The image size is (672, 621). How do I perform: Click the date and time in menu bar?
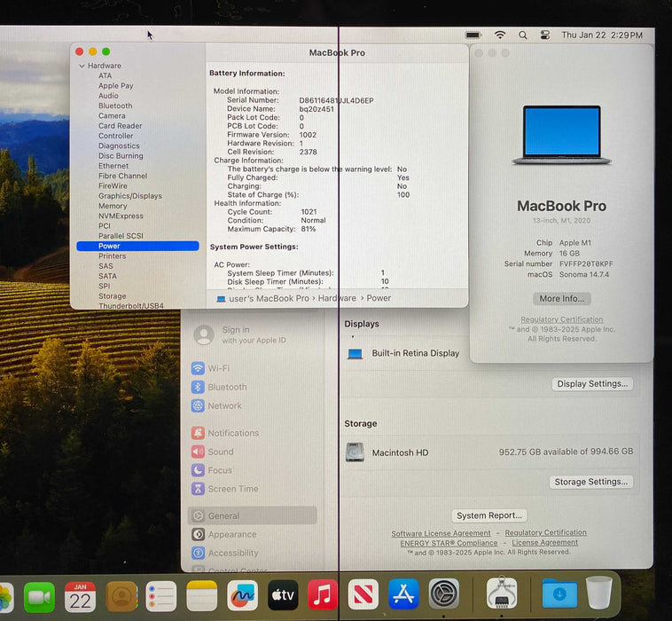(x=602, y=35)
